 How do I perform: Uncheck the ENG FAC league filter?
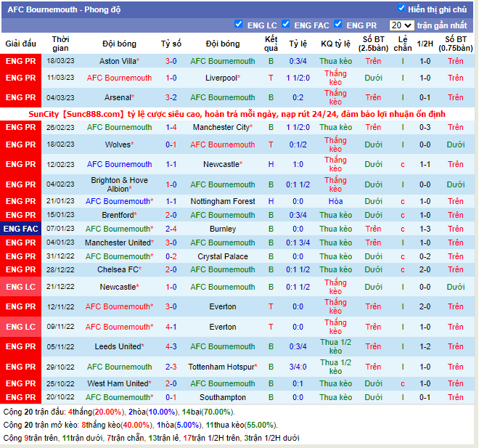click(286, 25)
